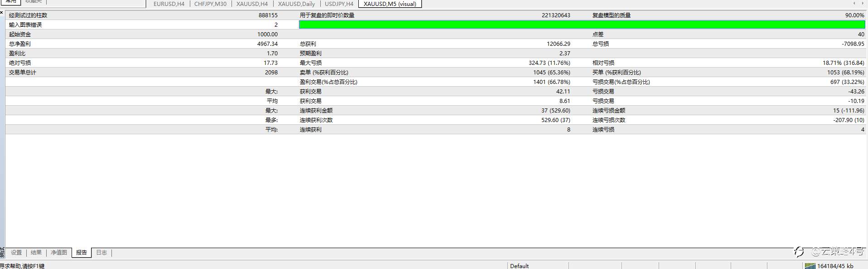Click the 1045 (65.36%) value
The image size is (868, 269).
pyautogui.click(x=552, y=72)
